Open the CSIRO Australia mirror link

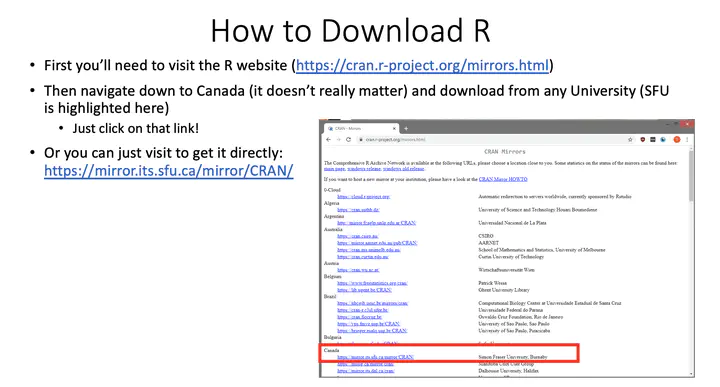point(358,236)
